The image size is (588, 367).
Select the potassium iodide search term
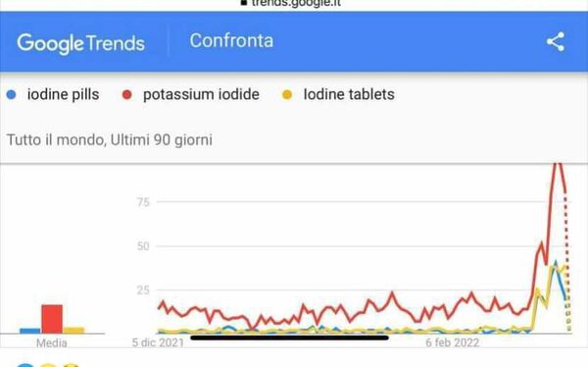201,94
